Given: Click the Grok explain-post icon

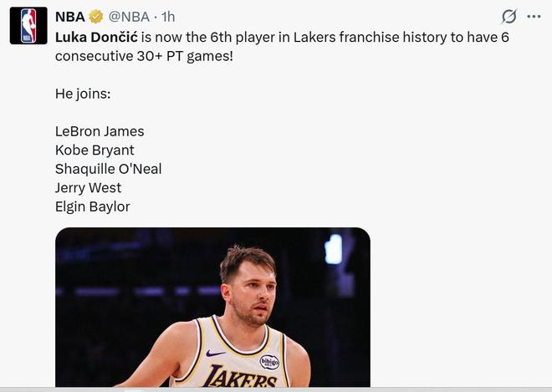Looking at the screenshot, I should 508,17.
